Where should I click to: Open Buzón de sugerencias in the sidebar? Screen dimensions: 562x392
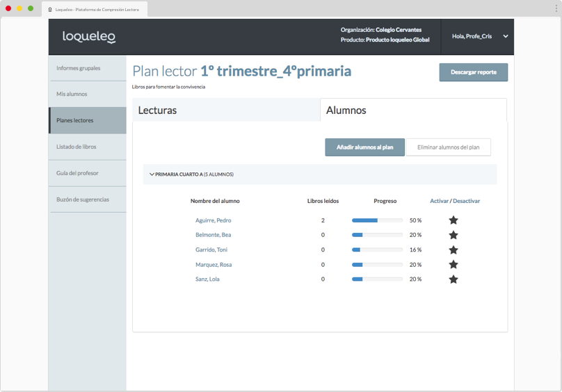click(x=88, y=199)
